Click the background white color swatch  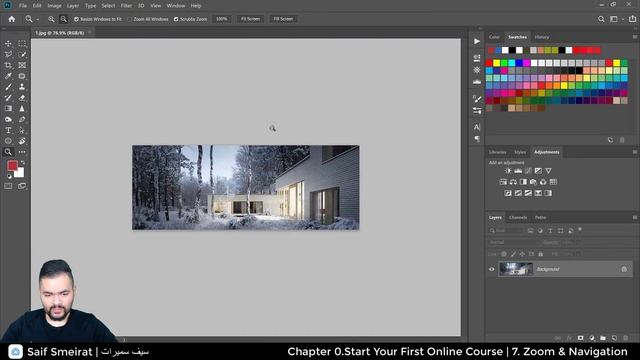coord(20,174)
